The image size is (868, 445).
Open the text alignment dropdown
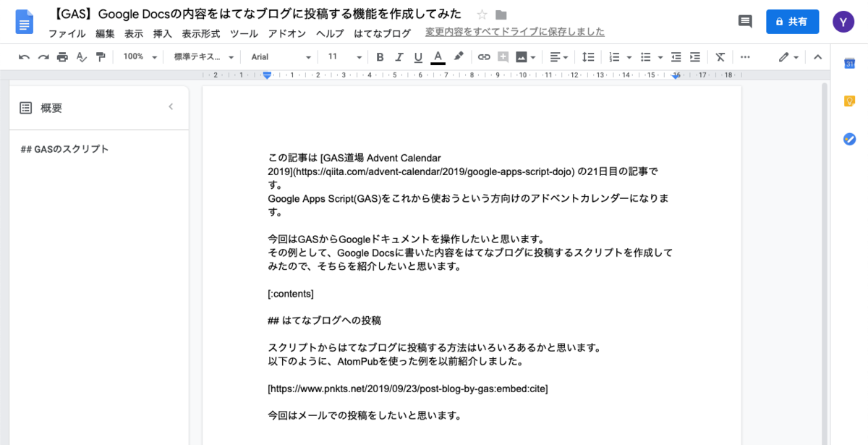tap(559, 57)
